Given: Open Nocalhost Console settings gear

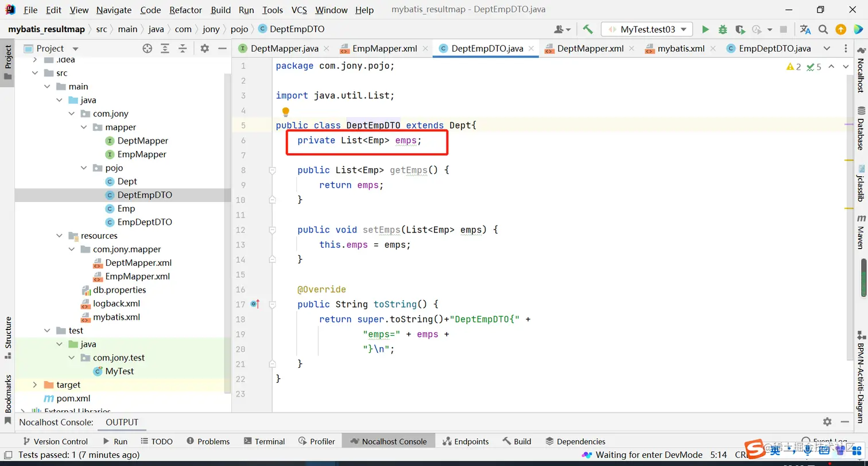Looking at the screenshot, I should [827, 422].
